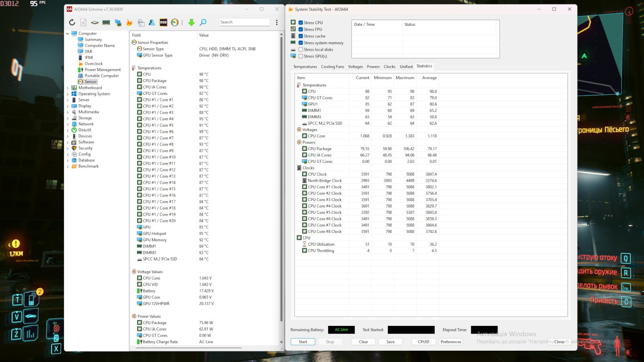Screen dimensions: 644x362
Task: Collapse the Computer tree node
Action: pos(68,33)
